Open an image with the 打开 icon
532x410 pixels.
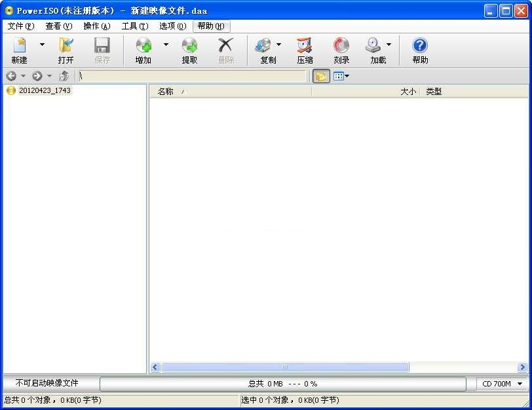(66, 45)
